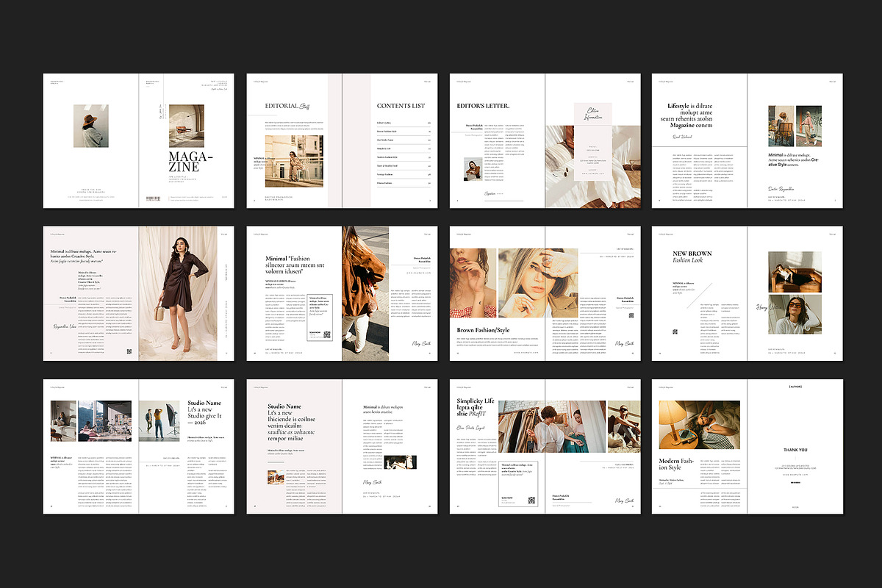
Task: Click the MAGA-ZINE cover title
Action: [191, 162]
